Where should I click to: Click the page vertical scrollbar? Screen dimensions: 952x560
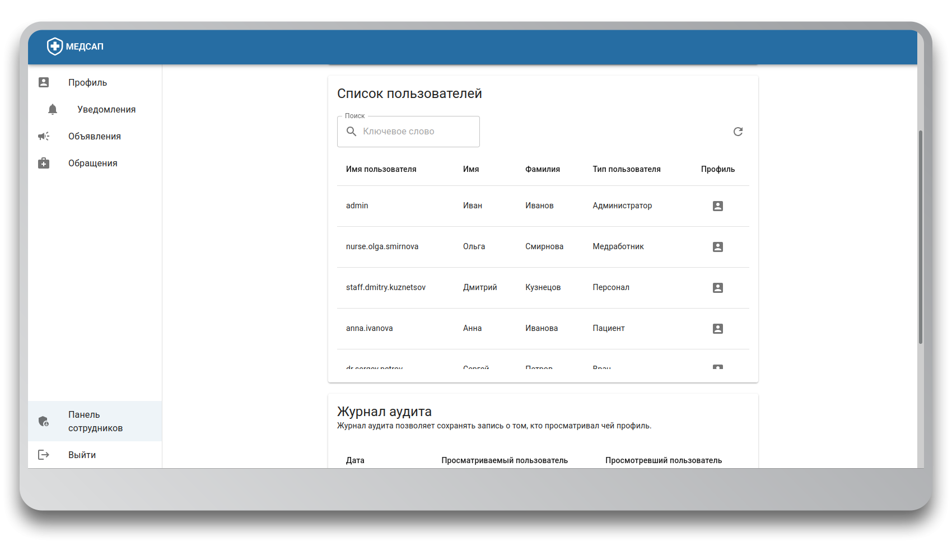click(x=920, y=235)
